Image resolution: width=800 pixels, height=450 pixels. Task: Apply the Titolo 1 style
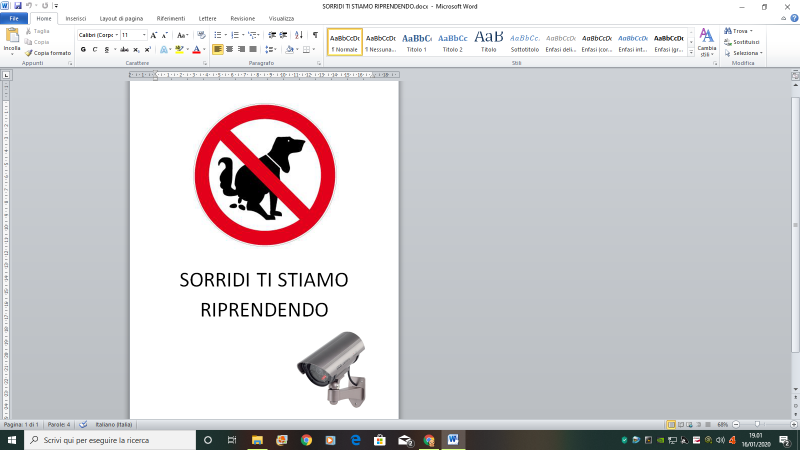point(416,41)
